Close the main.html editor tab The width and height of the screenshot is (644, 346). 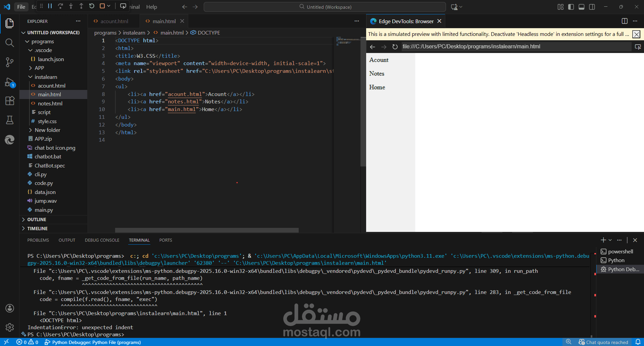click(x=182, y=21)
